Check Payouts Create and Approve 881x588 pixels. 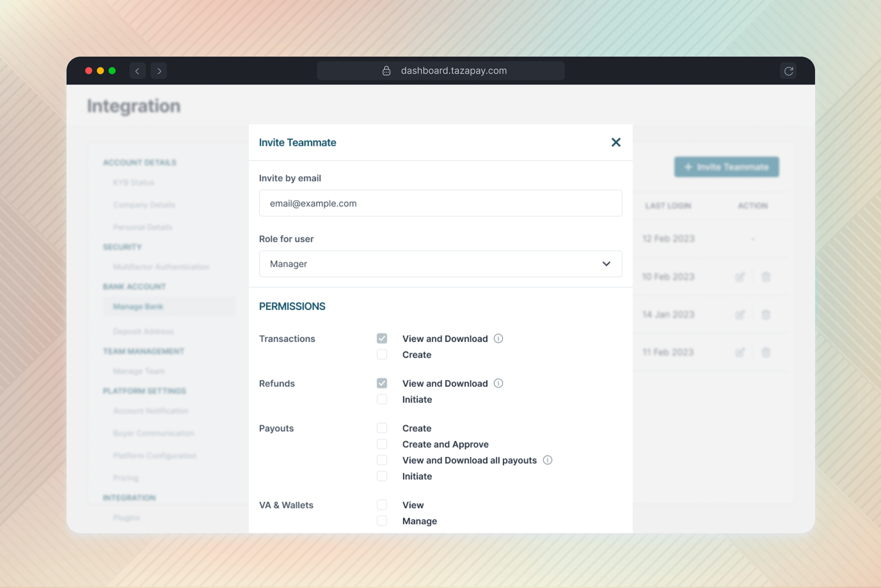382,444
